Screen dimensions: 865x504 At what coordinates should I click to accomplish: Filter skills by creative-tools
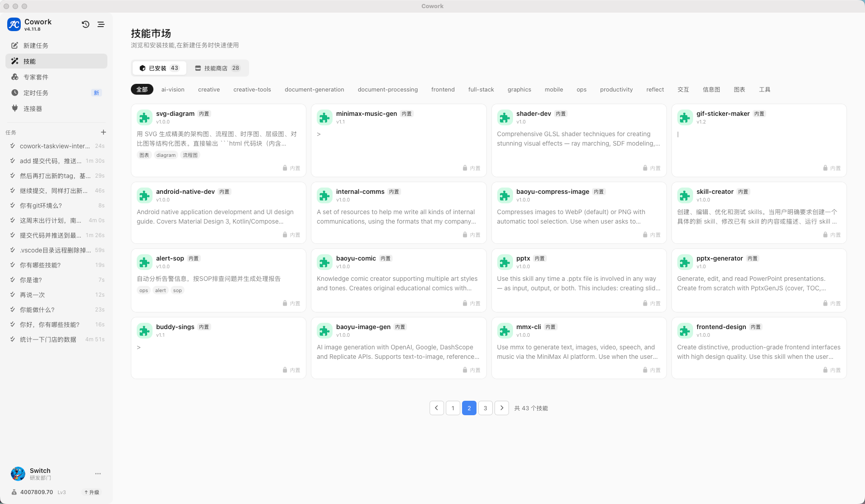click(x=252, y=90)
